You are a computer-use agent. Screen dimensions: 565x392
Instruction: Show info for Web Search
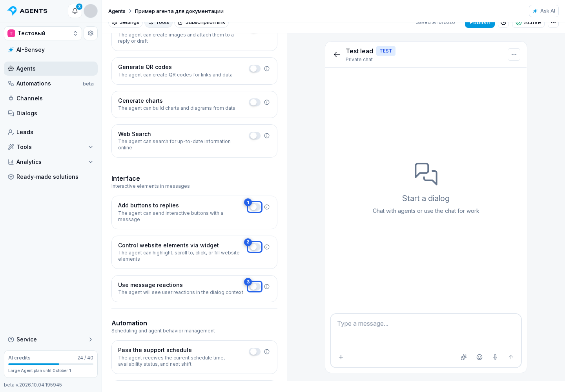pyautogui.click(x=267, y=136)
